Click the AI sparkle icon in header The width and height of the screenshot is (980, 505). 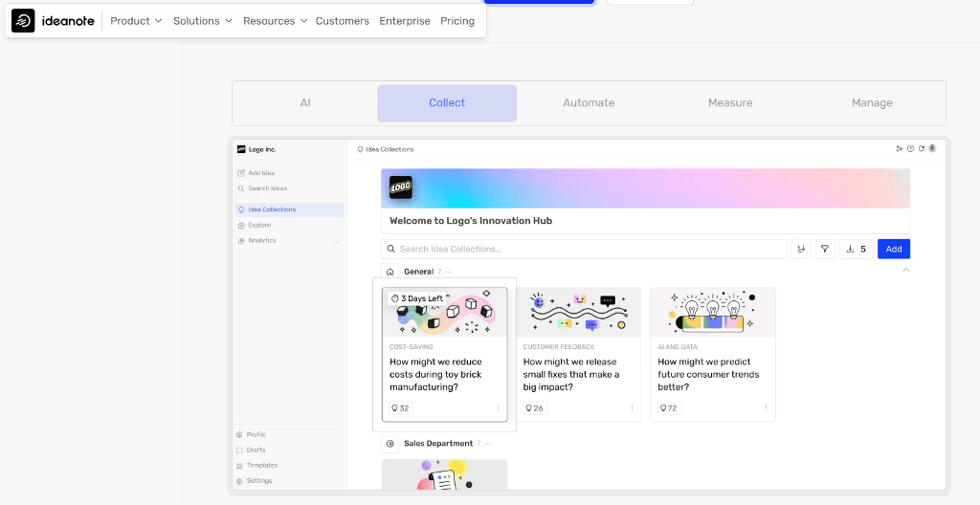(900, 149)
